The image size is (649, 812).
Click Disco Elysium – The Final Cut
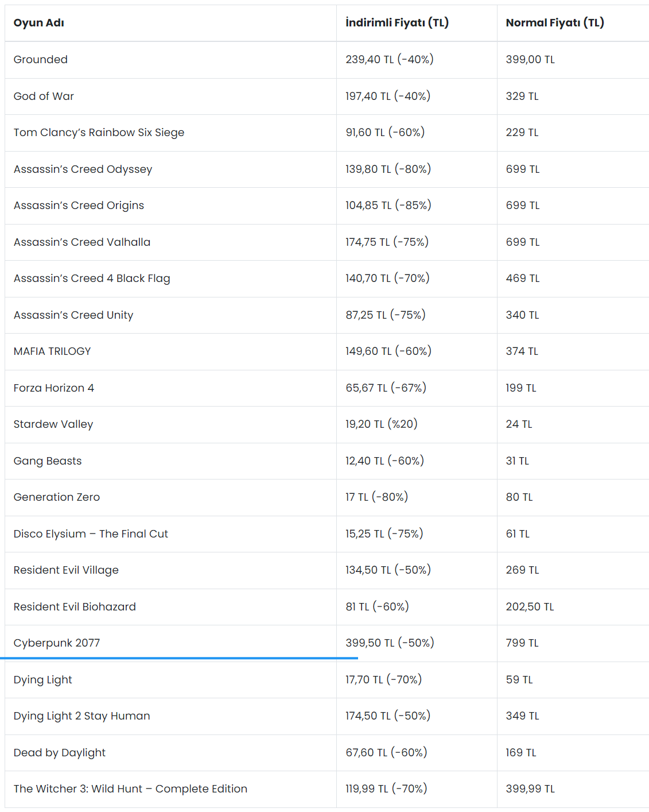point(91,534)
